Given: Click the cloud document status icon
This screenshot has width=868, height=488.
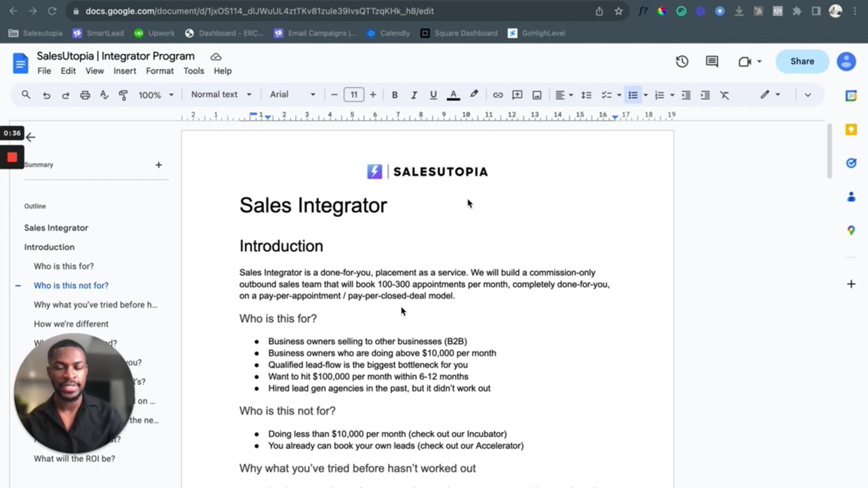Looking at the screenshot, I should click(x=216, y=56).
